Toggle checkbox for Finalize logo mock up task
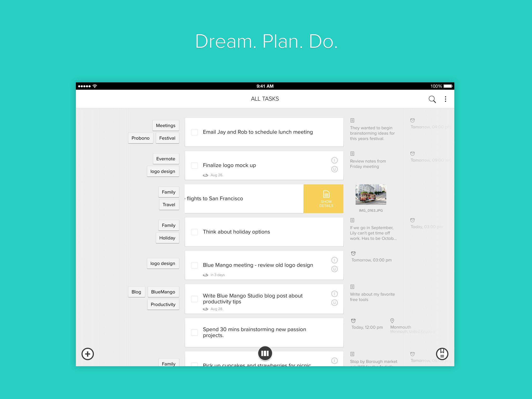Viewport: 532px width, 399px height. tap(194, 165)
